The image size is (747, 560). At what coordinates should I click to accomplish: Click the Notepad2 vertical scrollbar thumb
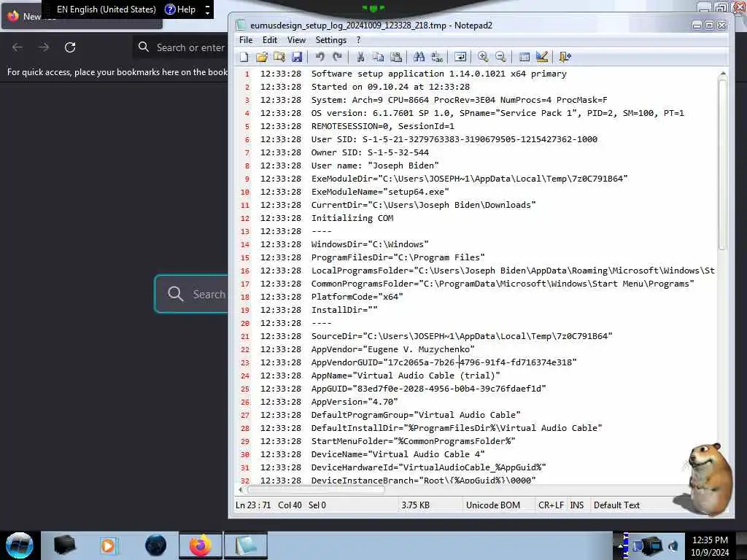(x=722, y=165)
